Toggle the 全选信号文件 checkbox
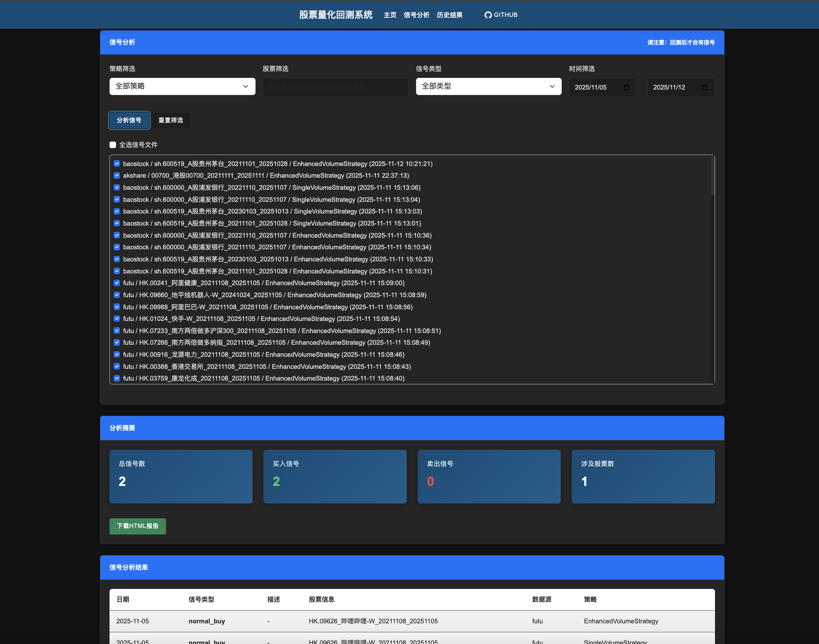 [113, 145]
